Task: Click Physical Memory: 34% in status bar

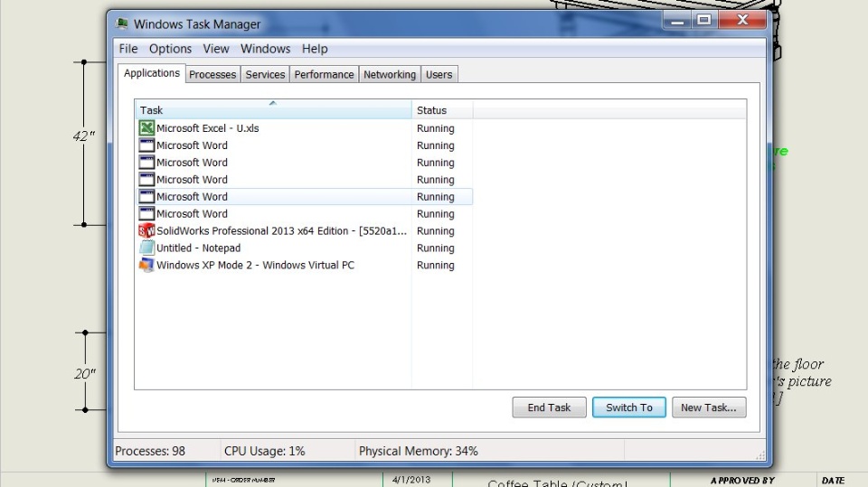Action: [x=419, y=451]
